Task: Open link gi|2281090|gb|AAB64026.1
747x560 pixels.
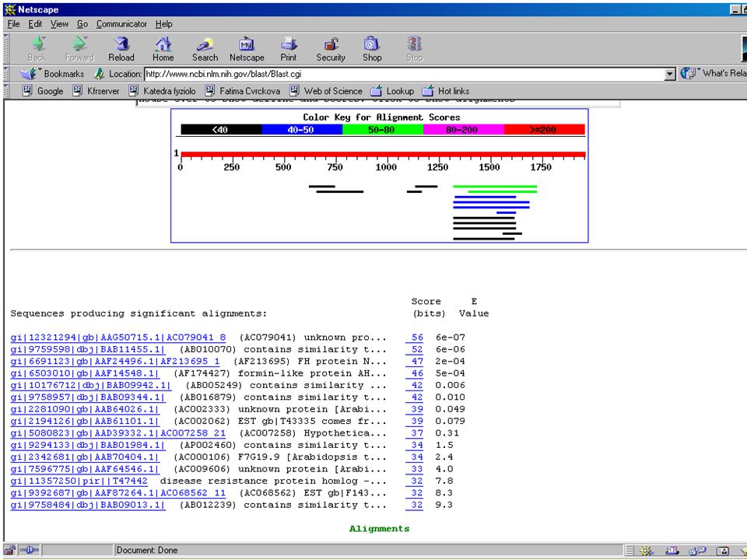Action: (85, 409)
